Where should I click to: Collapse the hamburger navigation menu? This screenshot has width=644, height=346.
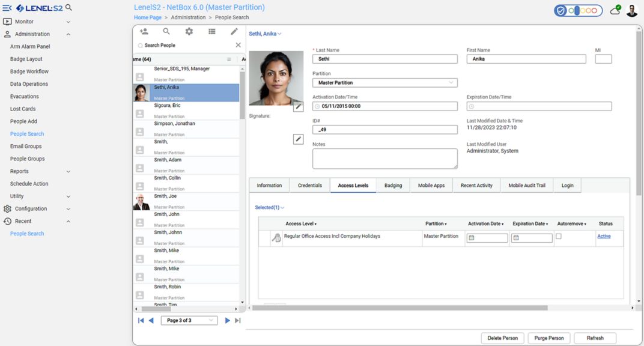click(x=7, y=8)
